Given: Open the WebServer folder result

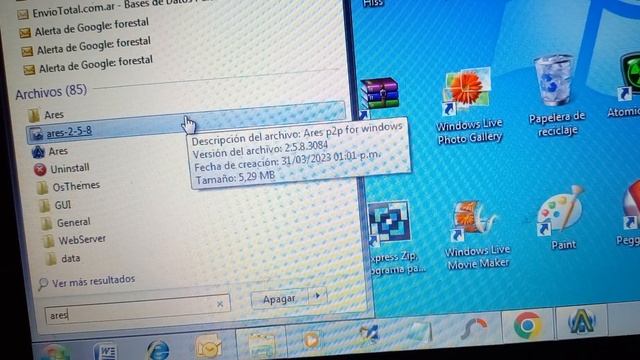Looking at the screenshot, I should click(x=75, y=240).
